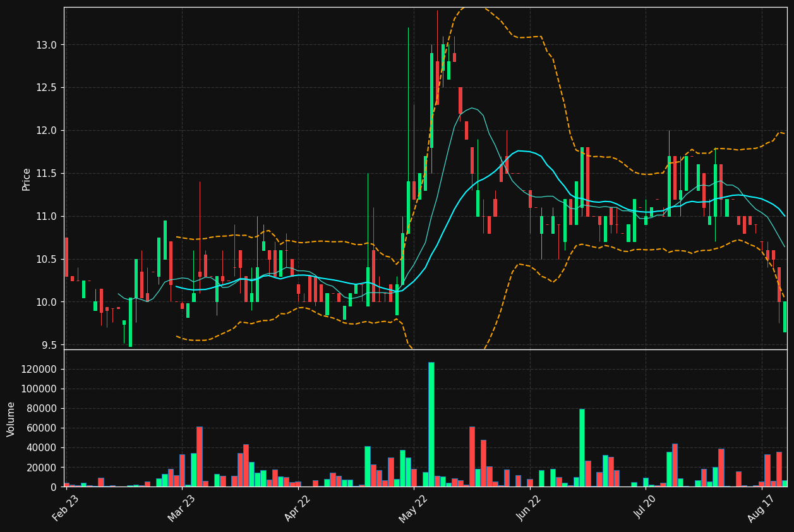Click the 40000 volume axis label
Image resolution: width=794 pixels, height=532 pixels.
(43, 448)
